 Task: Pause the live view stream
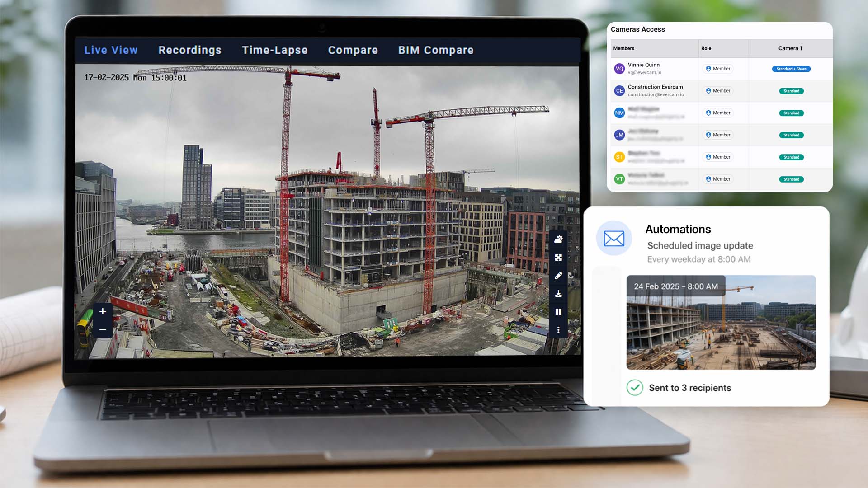click(x=558, y=312)
